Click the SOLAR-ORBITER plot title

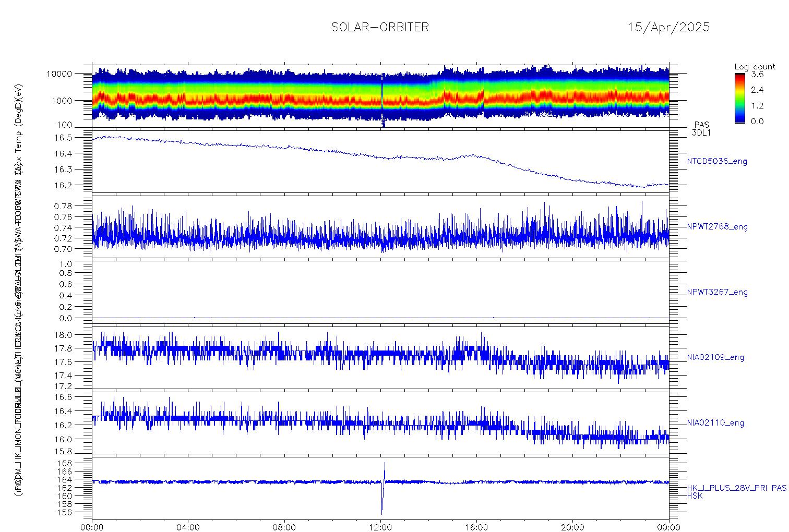point(380,27)
